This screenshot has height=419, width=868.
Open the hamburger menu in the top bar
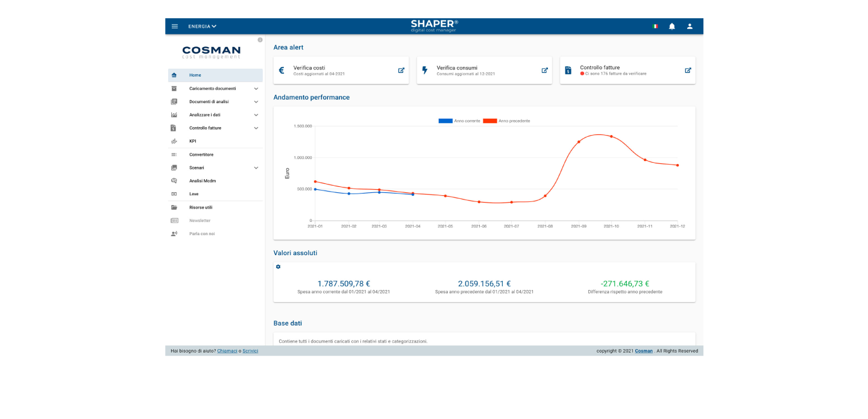tap(175, 27)
